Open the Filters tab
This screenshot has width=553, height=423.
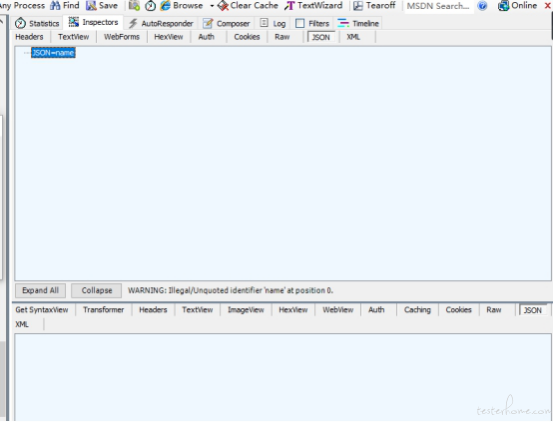pyautogui.click(x=312, y=23)
